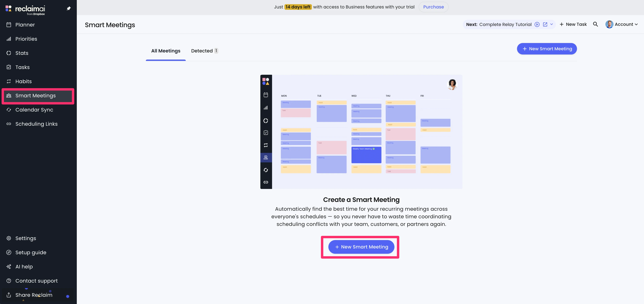
Task: Open the search magnifier icon
Action: (595, 24)
